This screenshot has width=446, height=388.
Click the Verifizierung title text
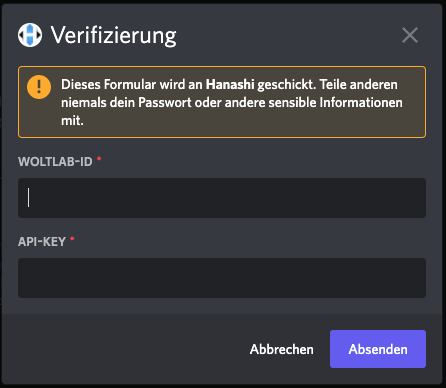tap(113, 35)
